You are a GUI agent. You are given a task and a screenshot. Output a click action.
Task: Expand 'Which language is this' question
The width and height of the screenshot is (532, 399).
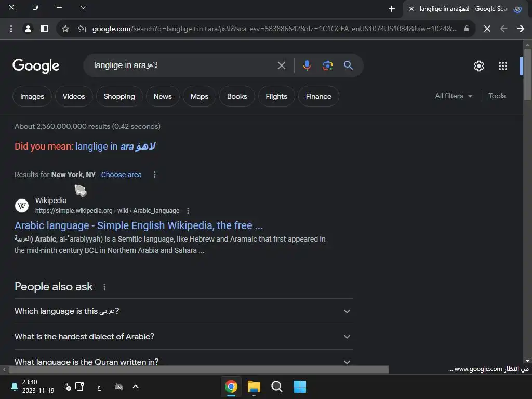[183, 311]
